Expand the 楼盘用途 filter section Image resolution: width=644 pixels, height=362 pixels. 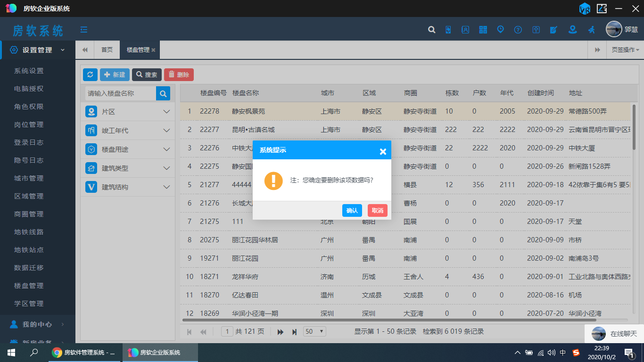tap(128, 149)
